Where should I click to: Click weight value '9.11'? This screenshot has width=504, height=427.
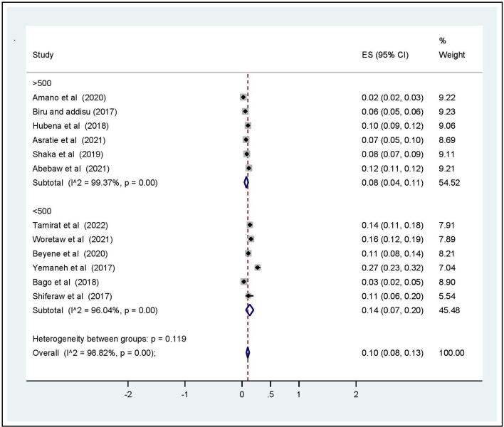tap(447, 154)
